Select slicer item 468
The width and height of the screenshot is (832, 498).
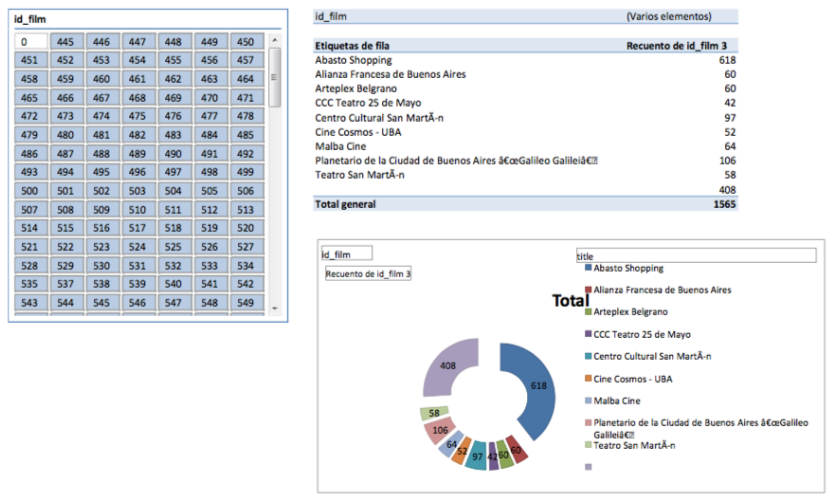click(x=137, y=98)
